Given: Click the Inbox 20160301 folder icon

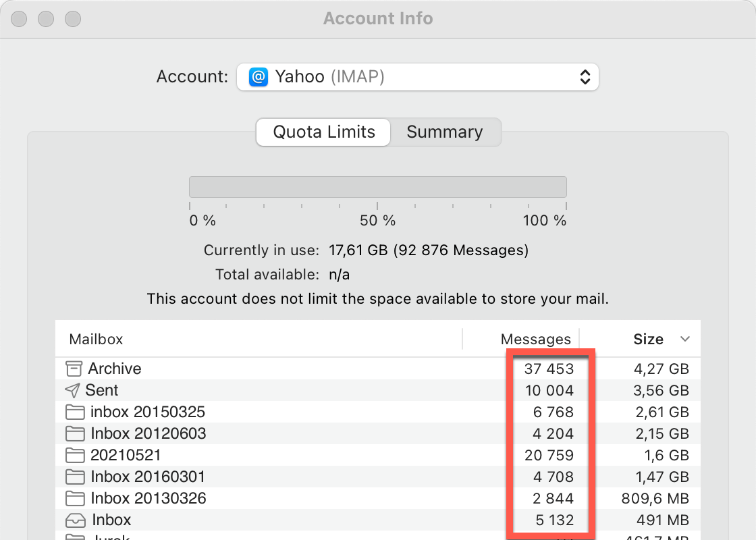Looking at the screenshot, I should (x=75, y=477).
